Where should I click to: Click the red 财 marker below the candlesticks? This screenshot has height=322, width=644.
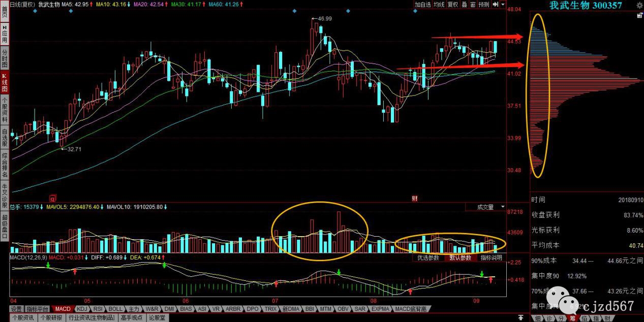pyautogui.click(x=415, y=198)
